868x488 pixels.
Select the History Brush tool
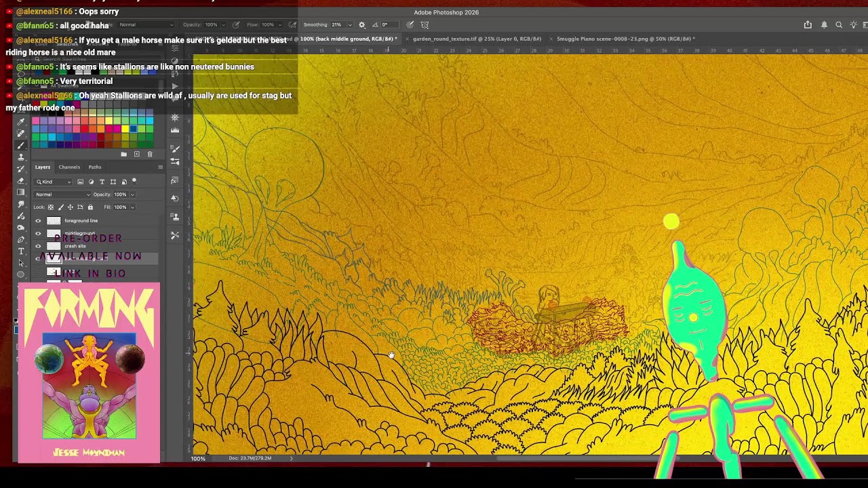click(x=21, y=169)
